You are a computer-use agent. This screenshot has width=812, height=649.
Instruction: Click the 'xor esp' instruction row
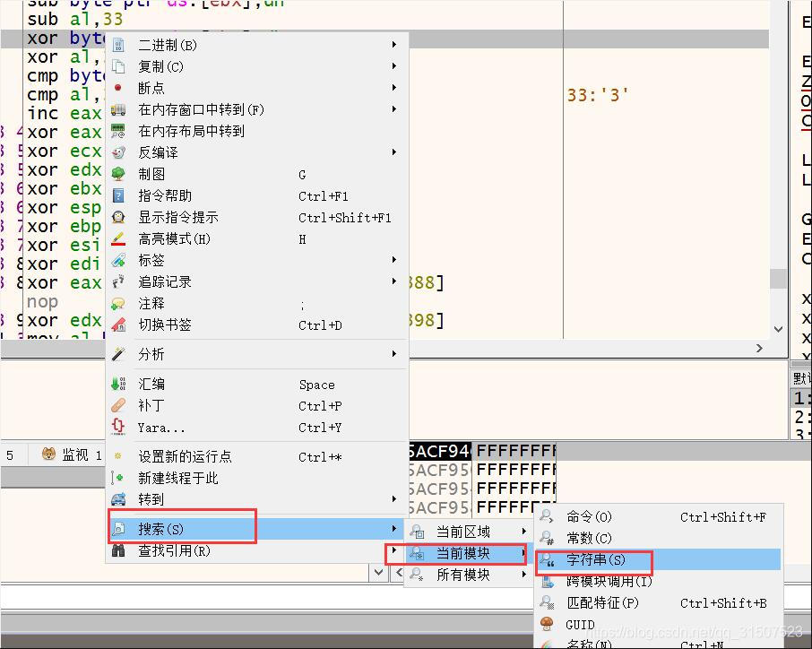[x=65, y=207]
